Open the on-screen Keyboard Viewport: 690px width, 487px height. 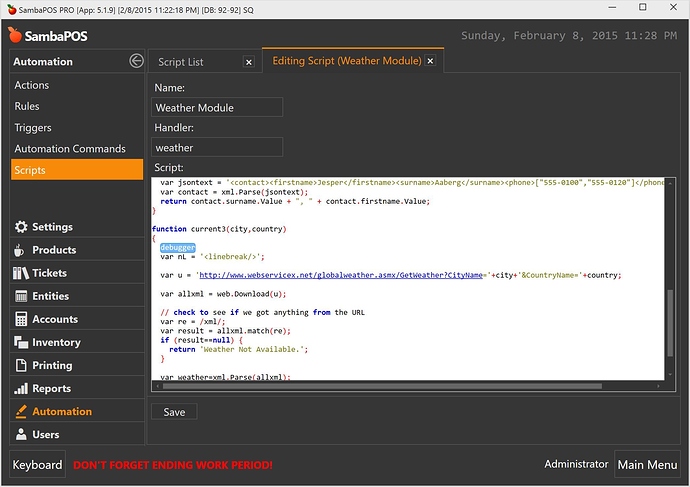tap(37, 465)
